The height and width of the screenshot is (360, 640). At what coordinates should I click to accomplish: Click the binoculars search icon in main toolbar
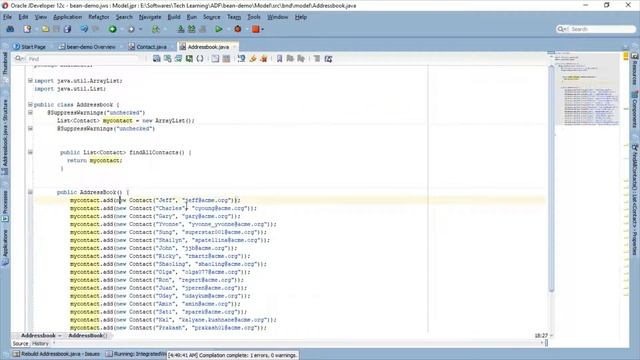point(10,29)
